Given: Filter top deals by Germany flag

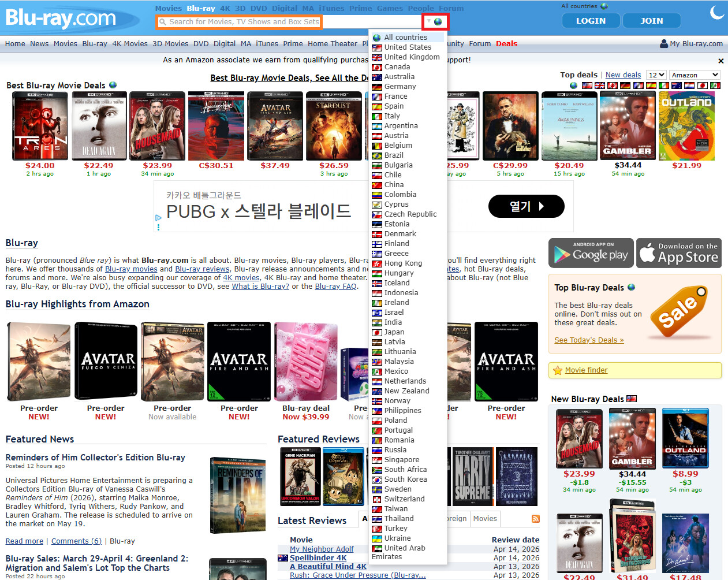Looking at the screenshot, I should (625, 85).
